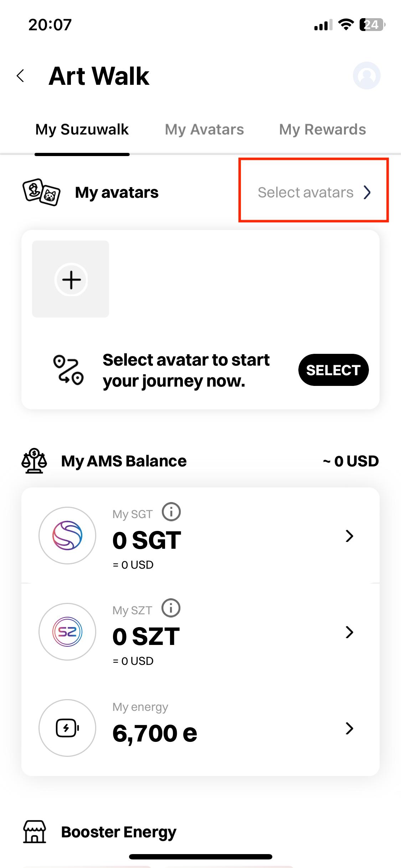The image size is (401, 868).
Task: Expand the SGT balance row chevron
Action: coord(349,536)
